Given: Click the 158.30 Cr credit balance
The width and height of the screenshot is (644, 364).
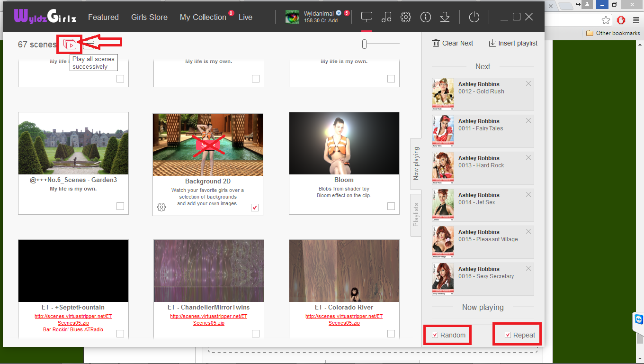Looking at the screenshot, I should click(x=314, y=21).
